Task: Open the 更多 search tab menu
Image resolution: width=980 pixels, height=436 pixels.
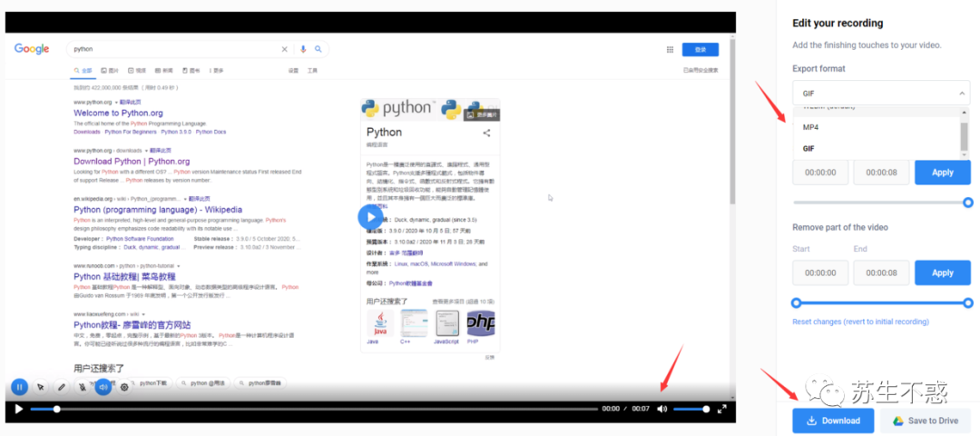Action: (216, 71)
